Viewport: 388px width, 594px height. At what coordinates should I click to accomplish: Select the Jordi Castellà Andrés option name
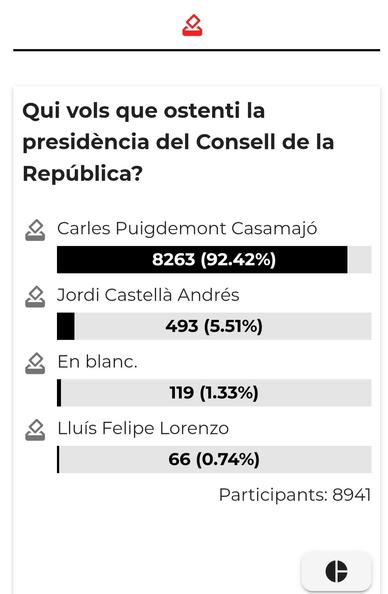(148, 295)
